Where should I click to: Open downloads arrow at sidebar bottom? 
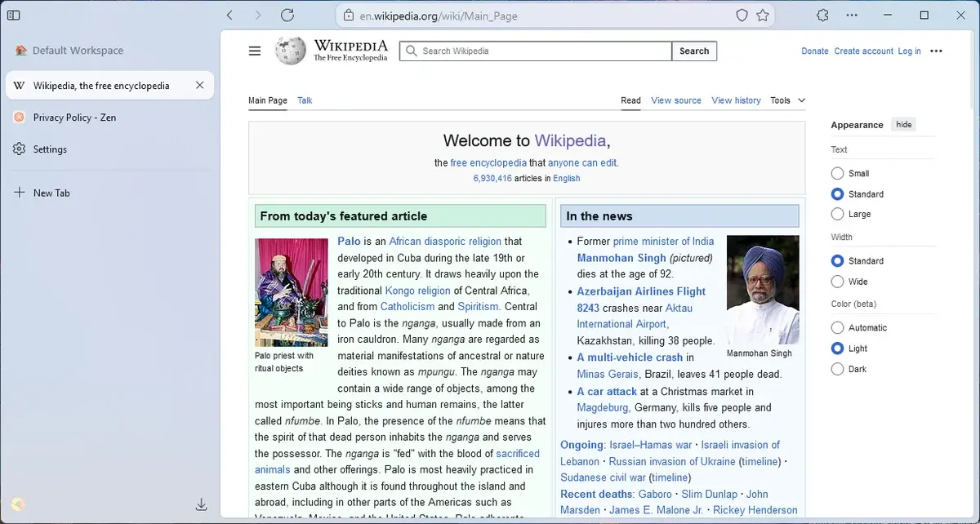point(202,504)
